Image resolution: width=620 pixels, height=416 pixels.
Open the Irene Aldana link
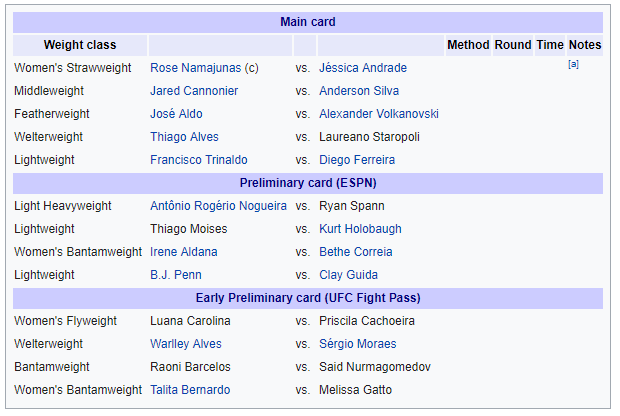[x=184, y=252]
